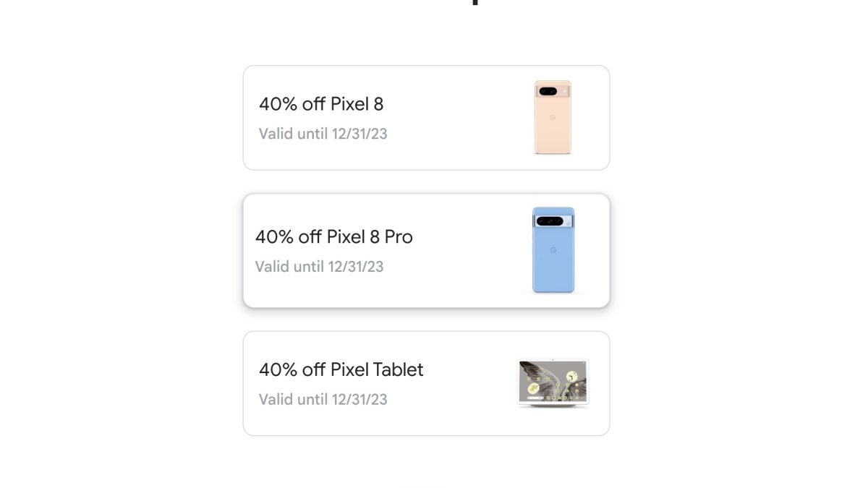
Task: Click the speaker dock base under the tablet
Action: coord(553,405)
